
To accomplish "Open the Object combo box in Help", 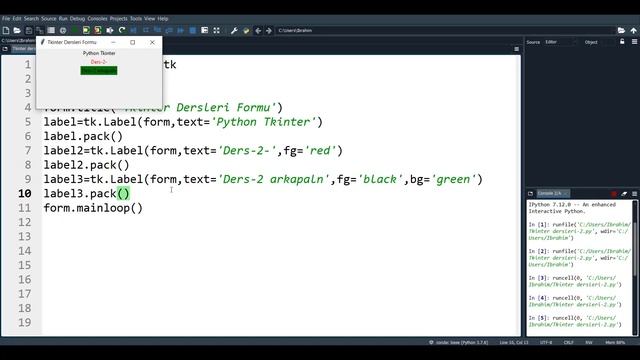I will pyautogui.click(x=608, y=42).
